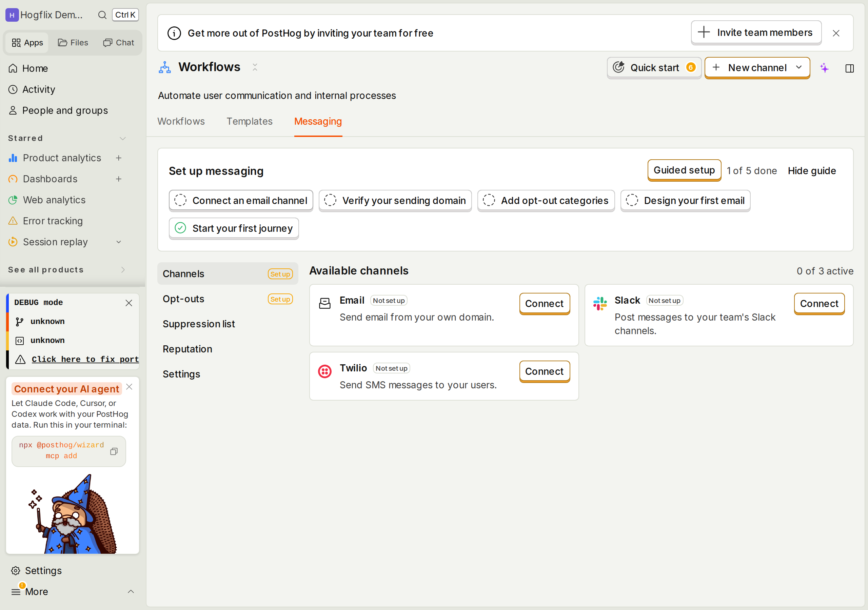The image size is (868, 610).
Task: Connect the Slack channel
Action: (x=819, y=304)
